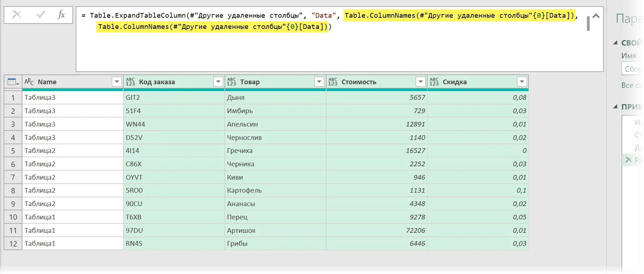The height and width of the screenshot is (274, 644).
Task: Click the Имбирь product cell
Action: (275, 111)
